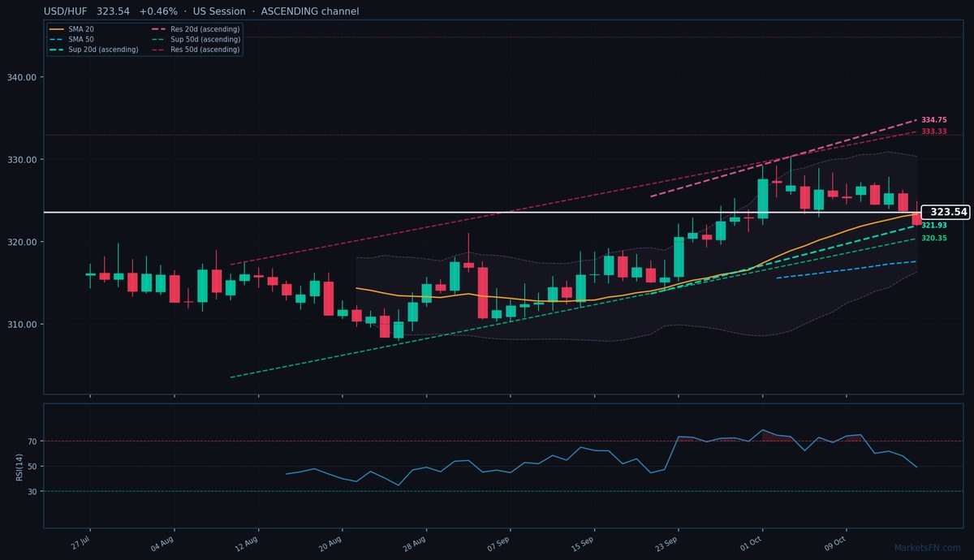This screenshot has width=974, height=560.
Task: Click the 310.00 price axis label
Action: pyautogui.click(x=24, y=325)
